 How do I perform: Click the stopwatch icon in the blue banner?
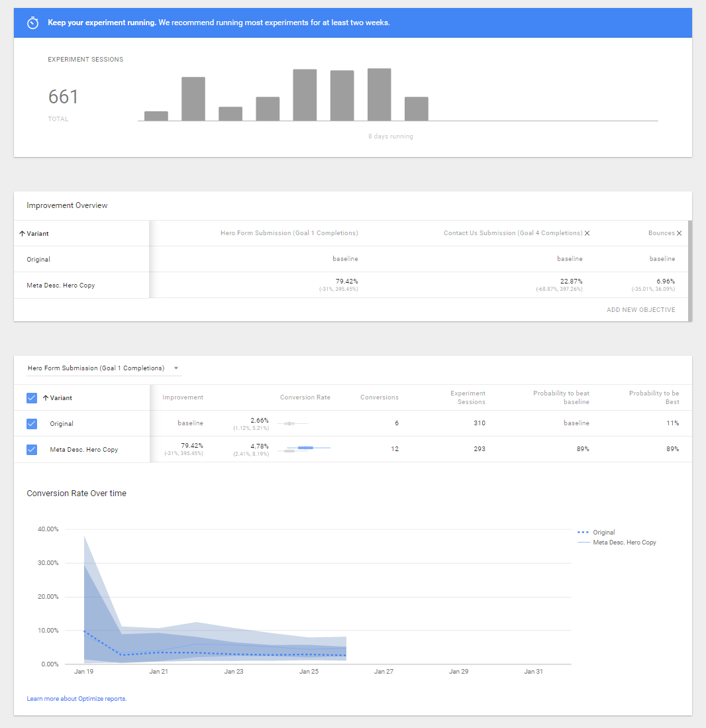pyautogui.click(x=32, y=23)
